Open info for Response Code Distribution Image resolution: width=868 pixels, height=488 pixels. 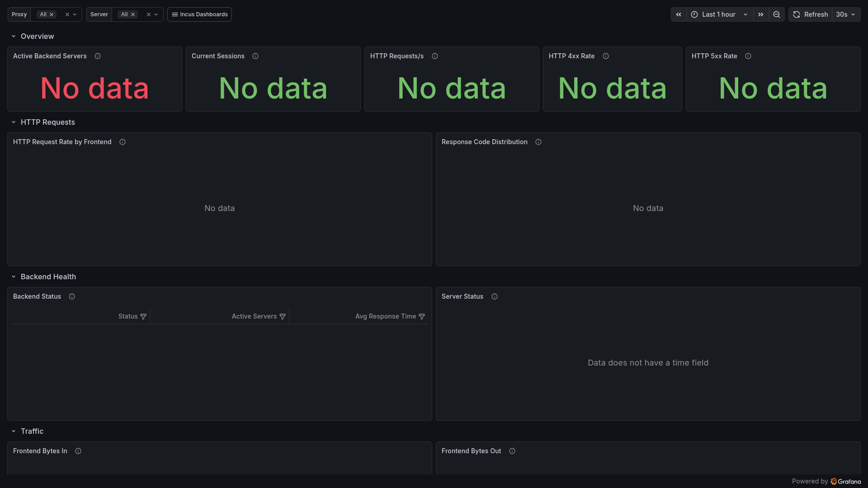coord(538,142)
